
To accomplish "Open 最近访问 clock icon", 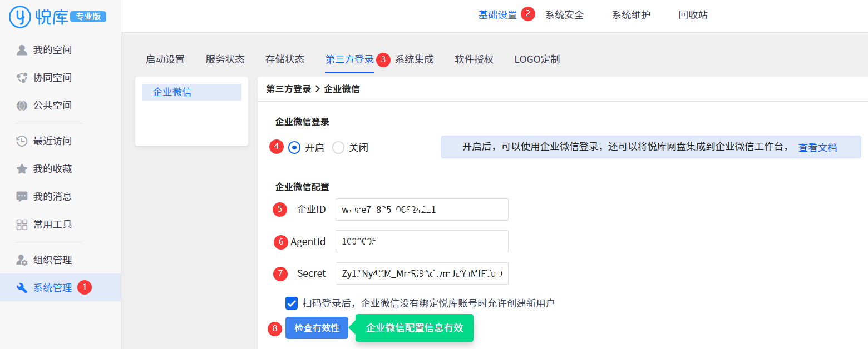I will tap(22, 141).
